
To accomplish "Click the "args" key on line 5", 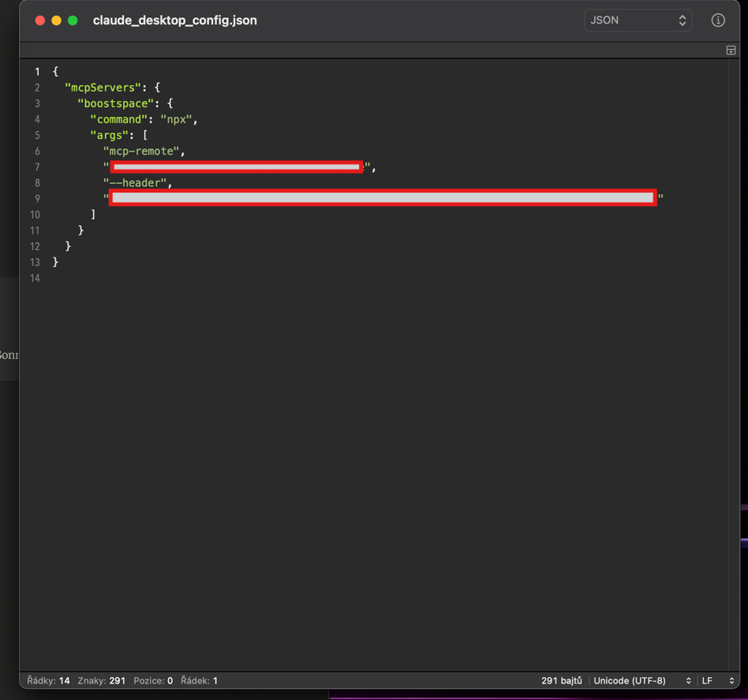I will click(x=110, y=136).
